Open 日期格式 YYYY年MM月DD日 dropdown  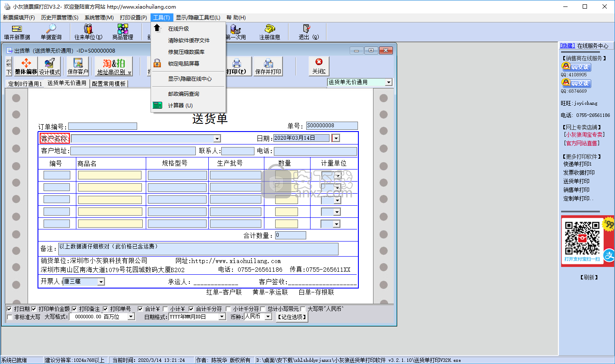(222, 317)
